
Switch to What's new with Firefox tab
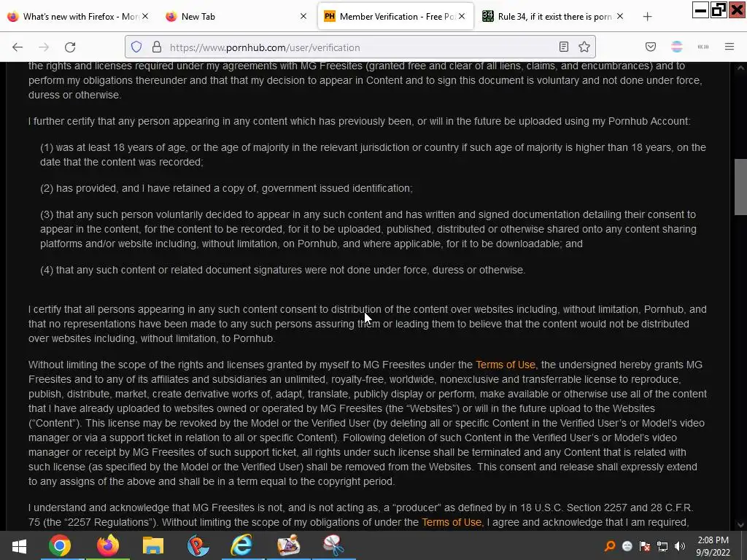(x=79, y=16)
